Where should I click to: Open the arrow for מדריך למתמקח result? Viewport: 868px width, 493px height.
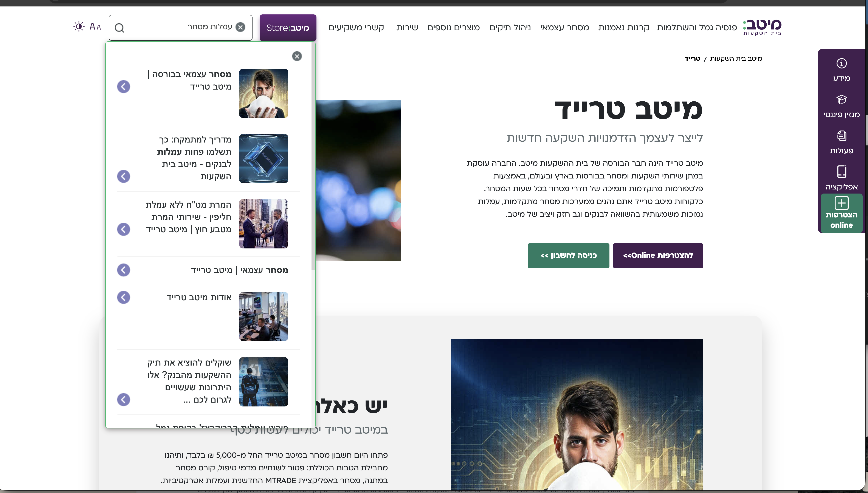tap(124, 176)
